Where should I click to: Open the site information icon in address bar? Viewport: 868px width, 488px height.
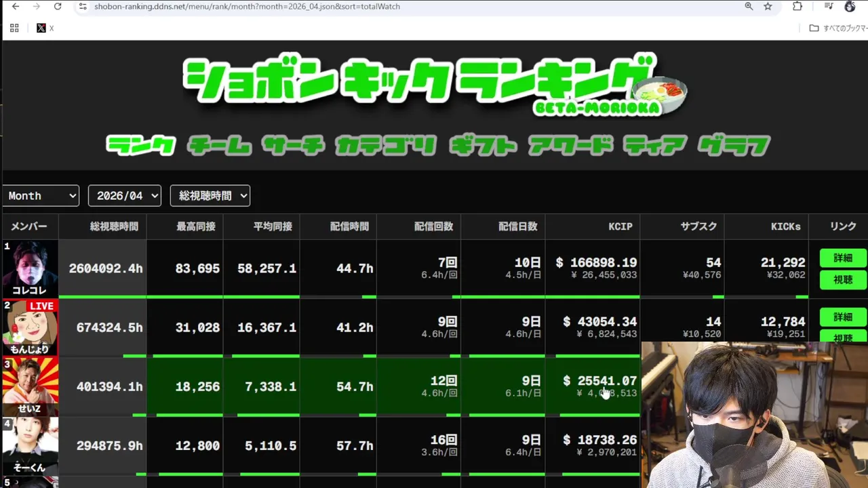(83, 6)
